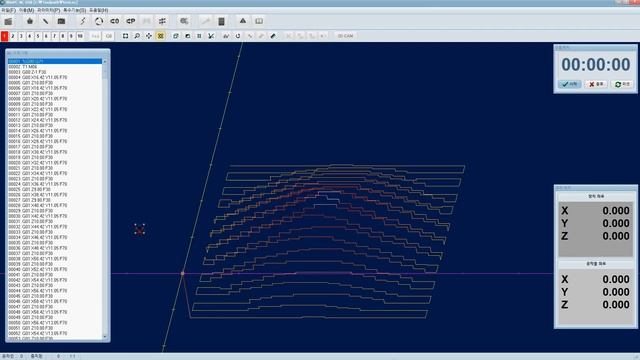640x360 pixels.
Task: Click the refresh rotate icon in view toolbar
Action: (238, 36)
